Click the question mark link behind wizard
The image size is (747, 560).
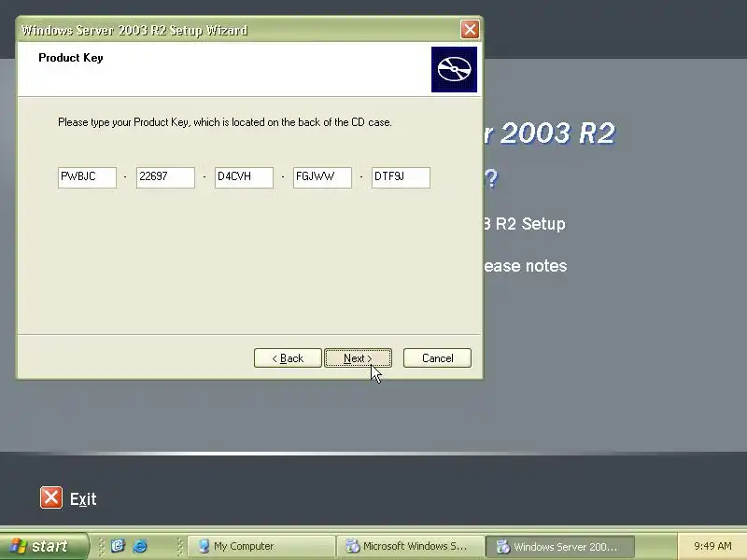(491, 179)
